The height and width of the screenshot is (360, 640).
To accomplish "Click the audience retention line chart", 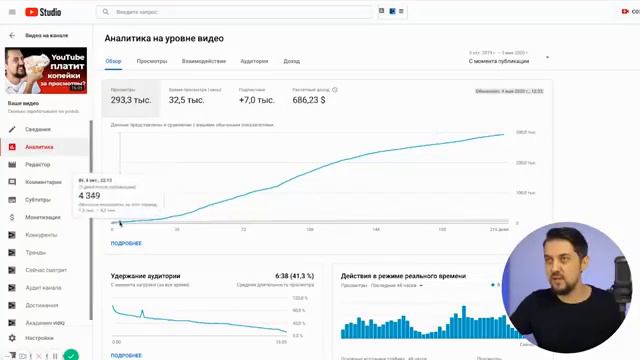I will (x=199, y=318).
